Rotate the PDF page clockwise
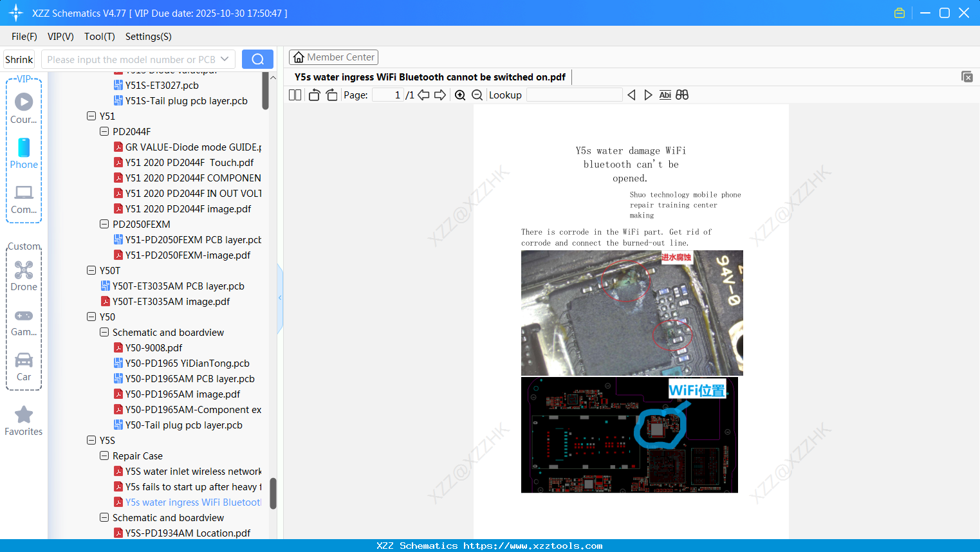This screenshot has width=980, height=552. (331, 95)
